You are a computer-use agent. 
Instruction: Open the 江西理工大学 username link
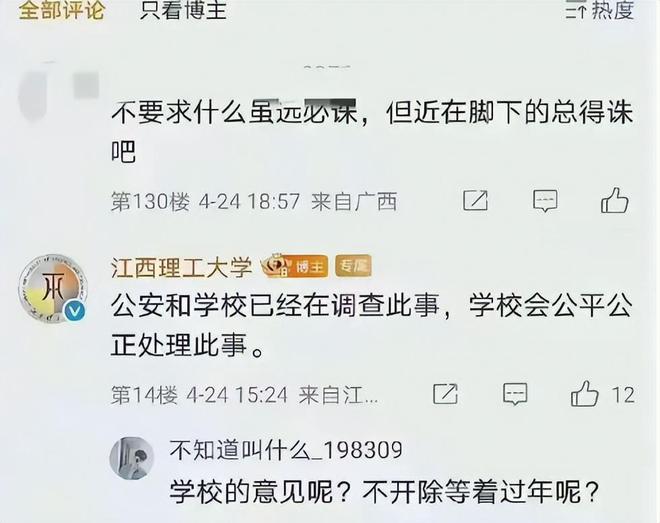[x=181, y=268]
